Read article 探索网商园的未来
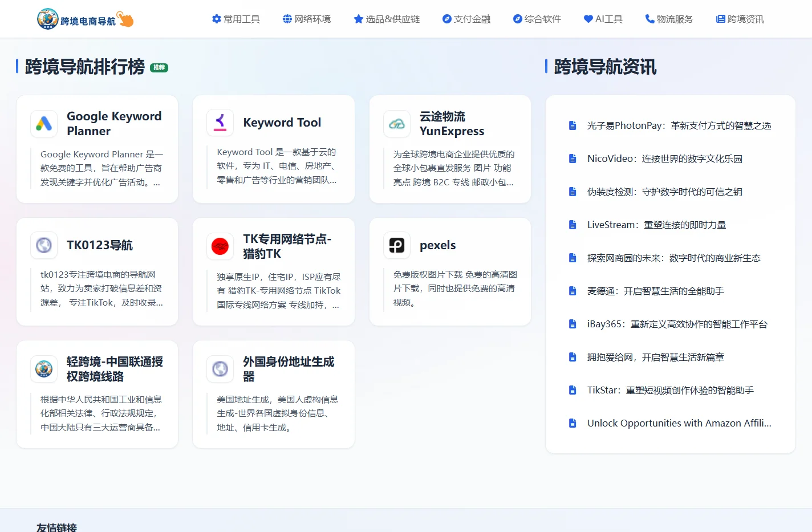Viewport: 812px width, 532px height. pos(674,258)
